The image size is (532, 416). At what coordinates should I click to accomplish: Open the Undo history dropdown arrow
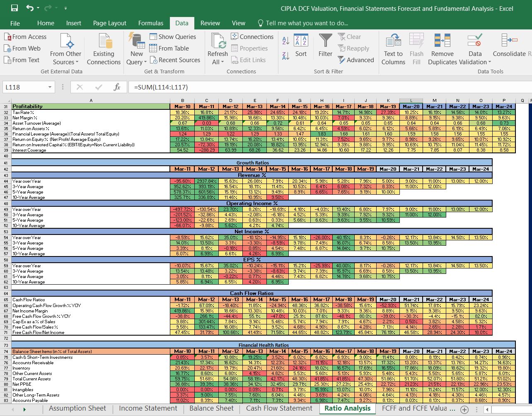(x=38, y=8)
